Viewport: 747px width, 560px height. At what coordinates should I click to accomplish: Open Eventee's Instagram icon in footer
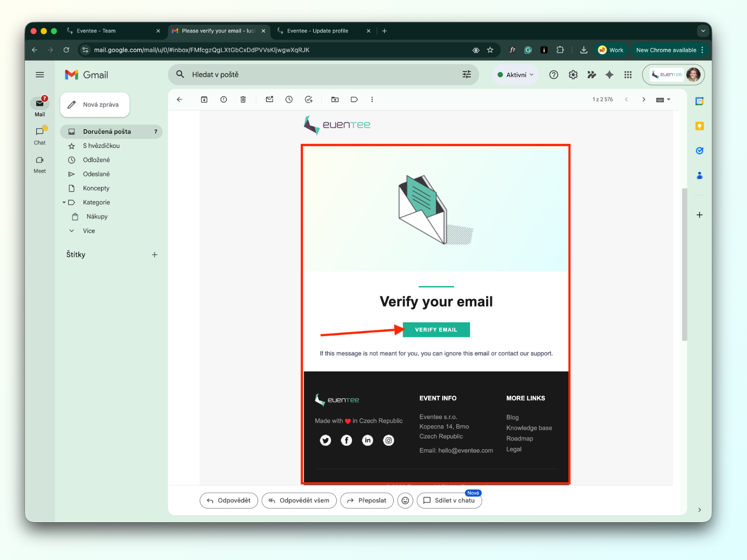point(388,440)
